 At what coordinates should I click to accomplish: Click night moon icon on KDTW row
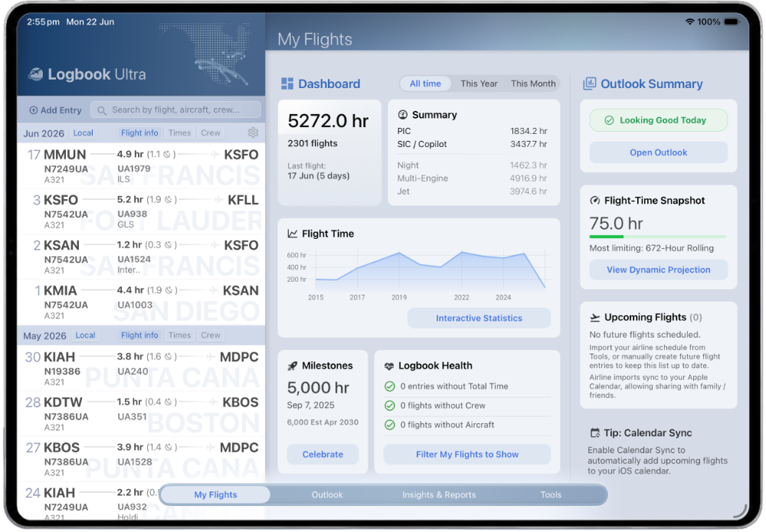tap(168, 402)
